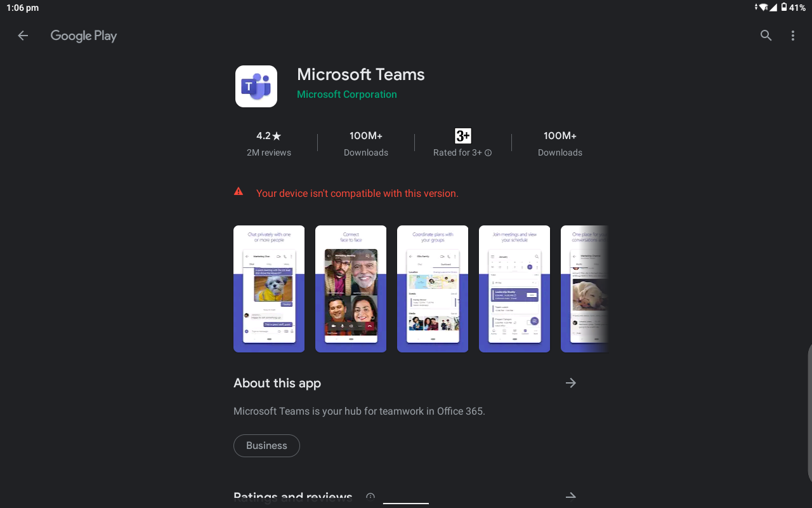
Task: Open Microsoft Corporation developer page
Action: click(347, 94)
